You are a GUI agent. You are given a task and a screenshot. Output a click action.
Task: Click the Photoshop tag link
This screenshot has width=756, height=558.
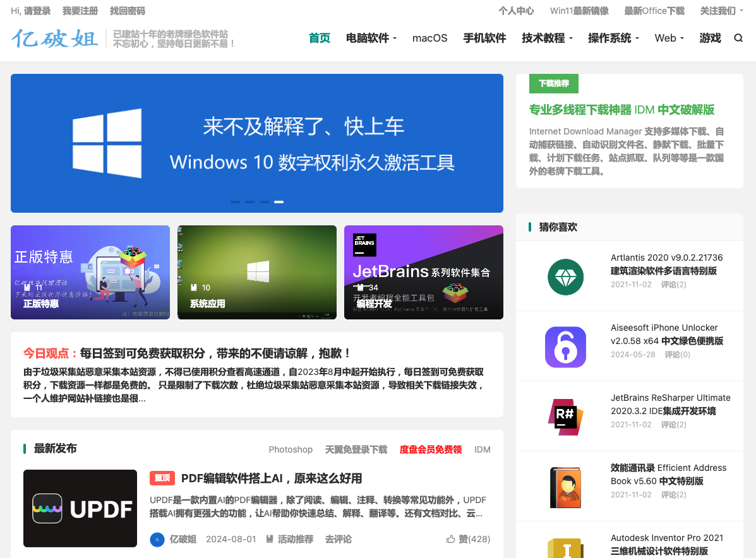coord(291,449)
